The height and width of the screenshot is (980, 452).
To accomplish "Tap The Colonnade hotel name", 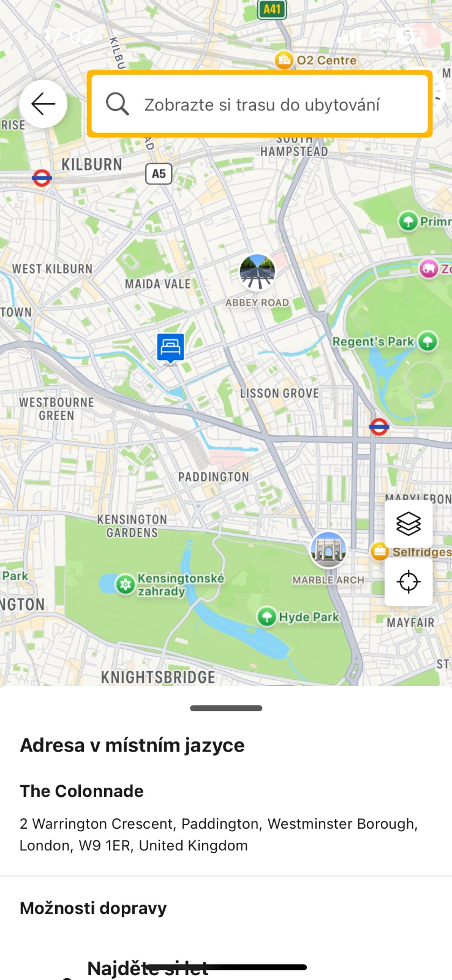I will point(81,791).
